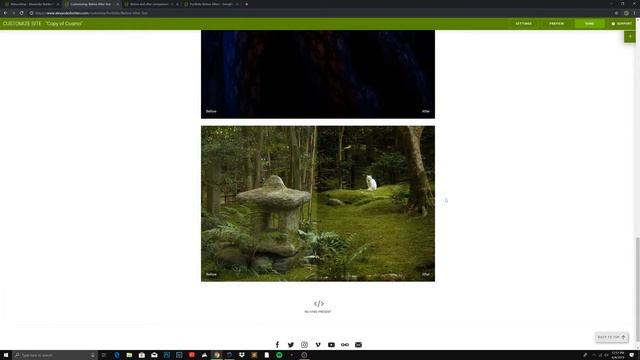Click the 'Before' label on garden image

211,274
